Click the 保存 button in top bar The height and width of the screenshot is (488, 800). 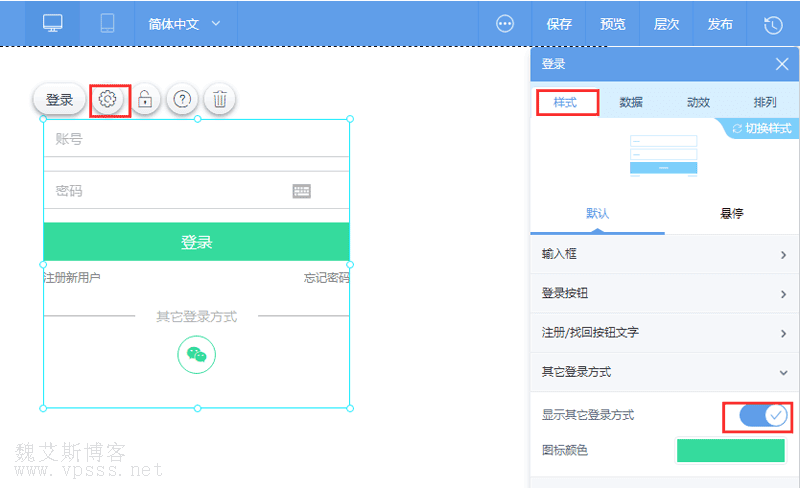559,24
